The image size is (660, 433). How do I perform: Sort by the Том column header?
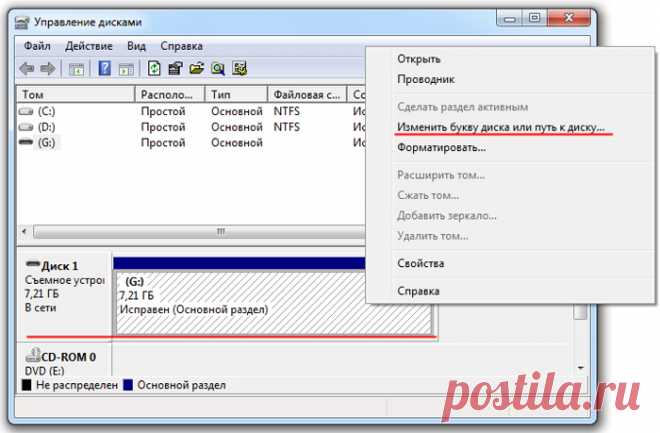click(76, 94)
